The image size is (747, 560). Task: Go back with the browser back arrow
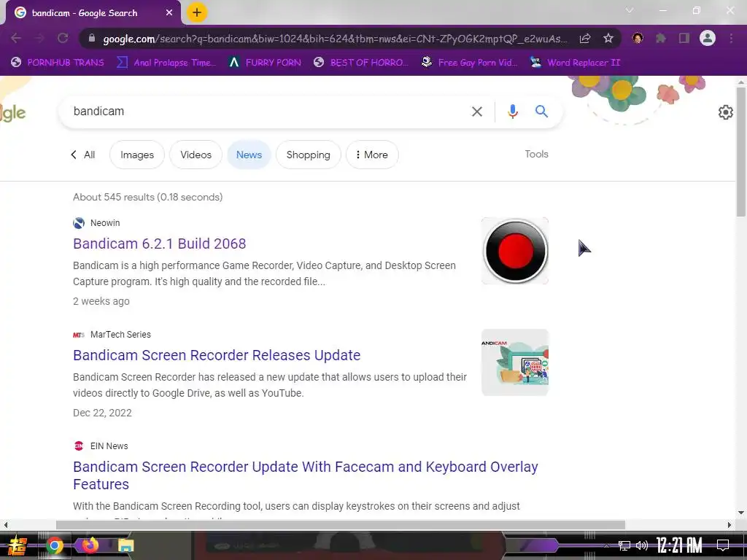(16, 38)
